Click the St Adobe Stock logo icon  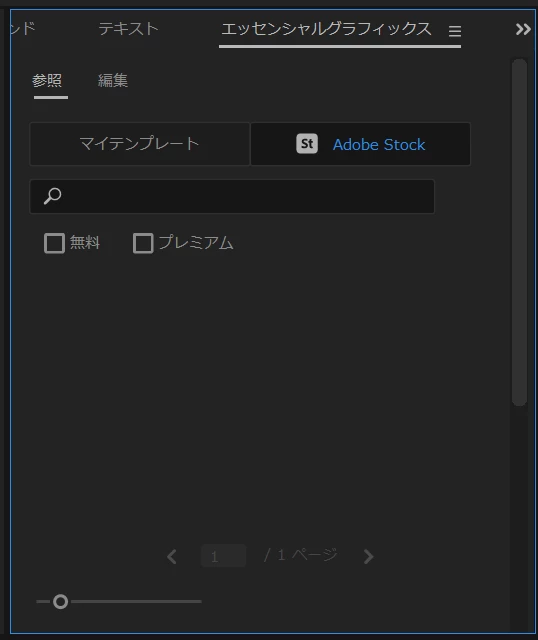pos(307,144)
